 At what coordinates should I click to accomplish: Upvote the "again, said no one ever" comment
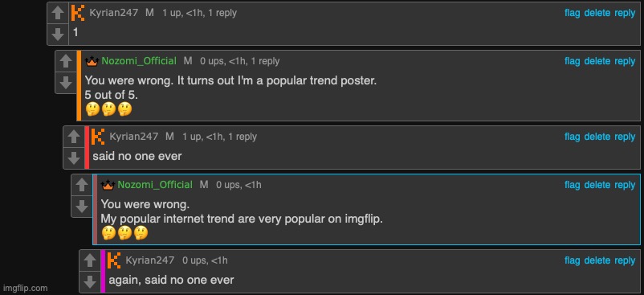click(90, 260)
